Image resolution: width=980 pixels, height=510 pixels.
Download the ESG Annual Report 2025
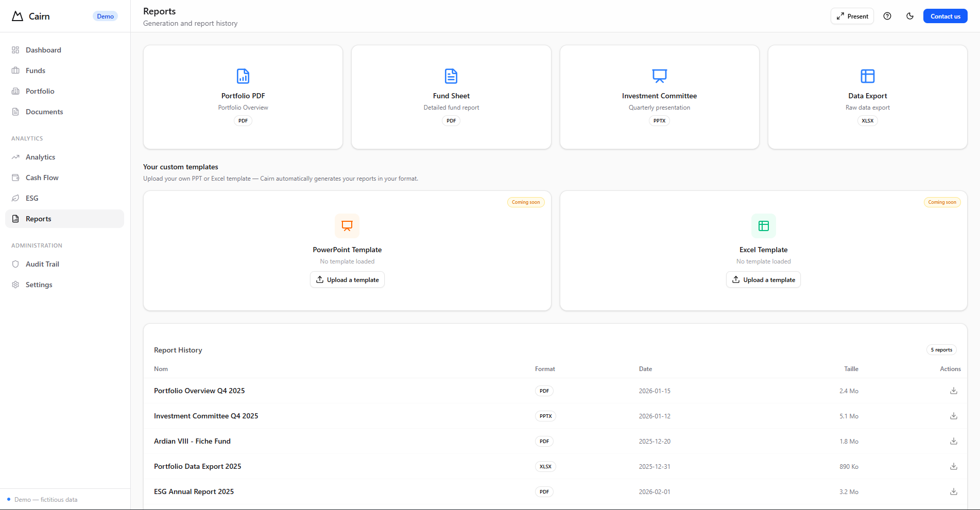tap(953, 491)
